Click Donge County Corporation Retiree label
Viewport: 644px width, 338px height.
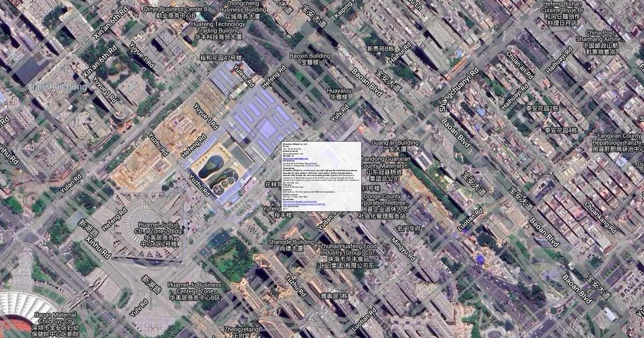[382, 207]
